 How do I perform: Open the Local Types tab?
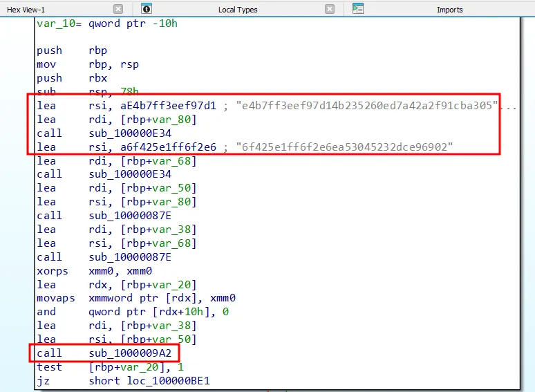tap(238, 10)
